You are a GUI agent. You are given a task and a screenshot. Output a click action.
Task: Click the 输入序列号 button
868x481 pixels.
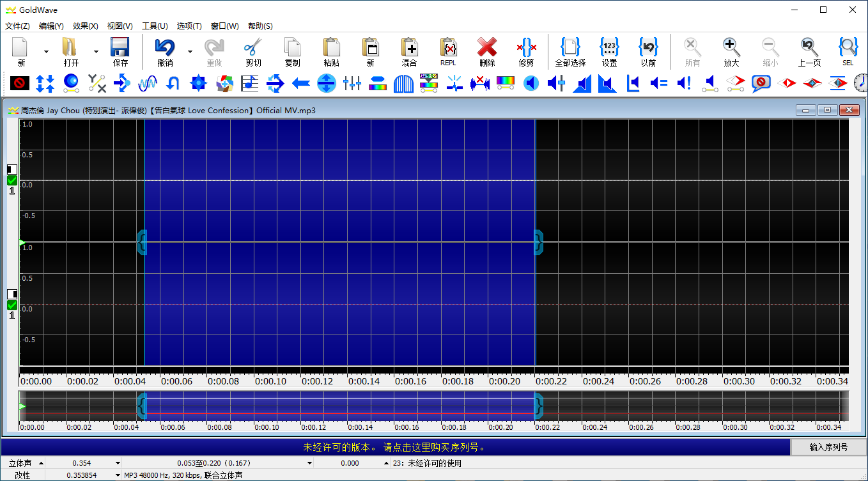coord(829,447)
